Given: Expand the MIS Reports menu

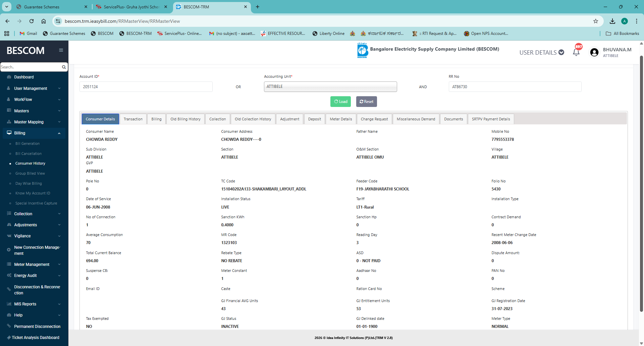Looking at the screenshot, I should (34, 304).
